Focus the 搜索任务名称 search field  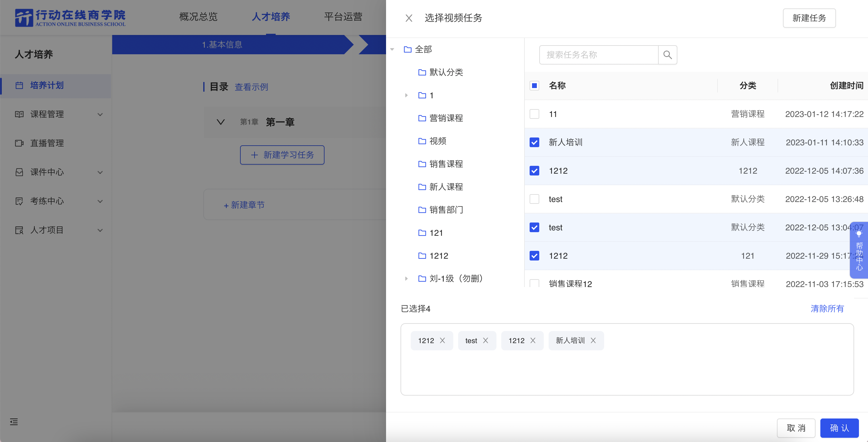598,55
